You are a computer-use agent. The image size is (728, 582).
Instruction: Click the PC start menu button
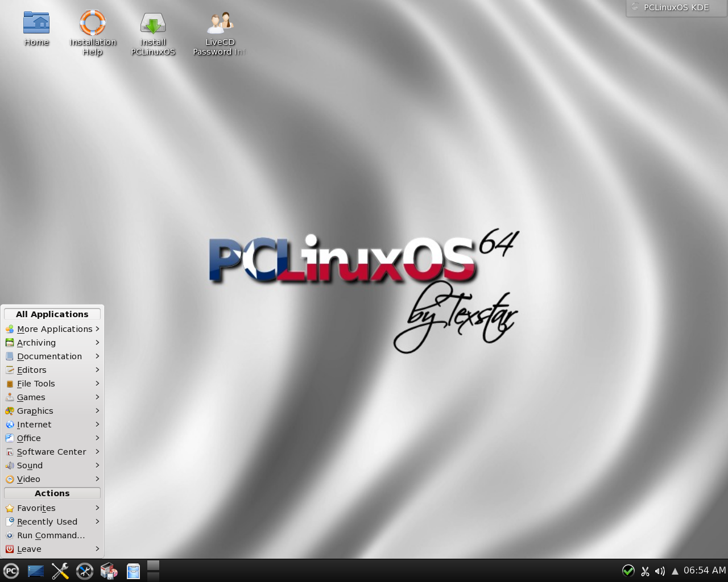[11, 571]
